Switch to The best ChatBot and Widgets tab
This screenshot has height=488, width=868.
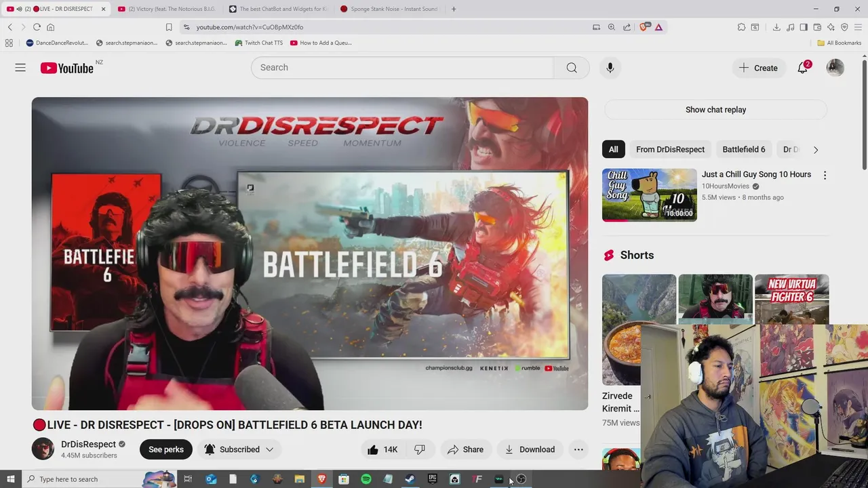tap(278, 9)
